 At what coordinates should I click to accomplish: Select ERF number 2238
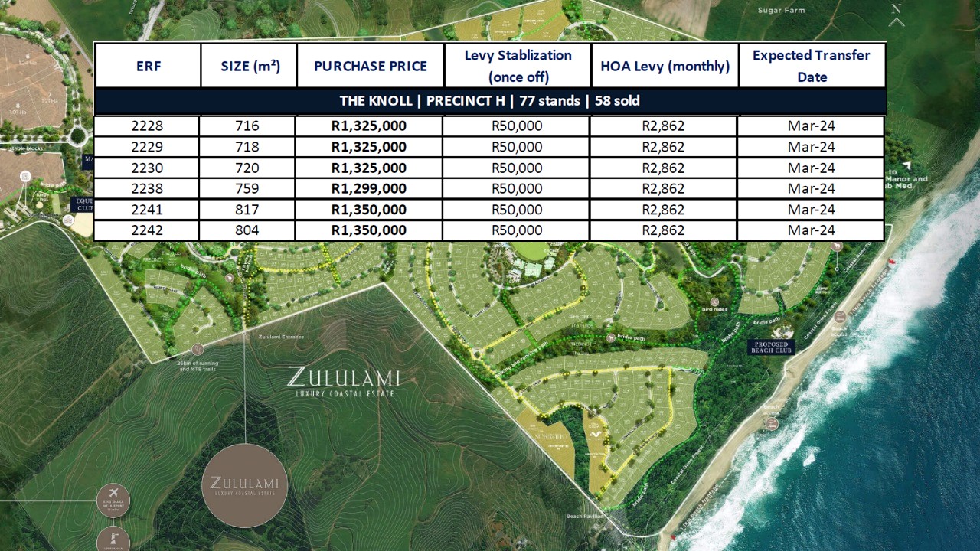tap(147, 189)
